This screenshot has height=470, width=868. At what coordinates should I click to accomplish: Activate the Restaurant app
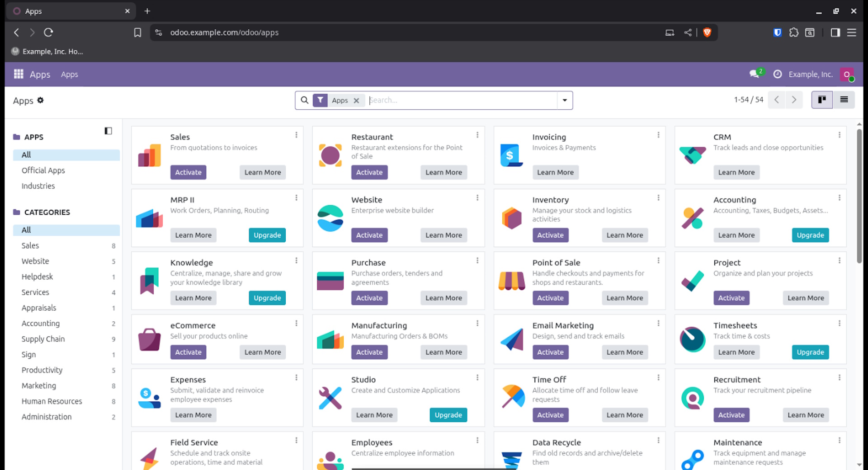click(x=369, y=172)
